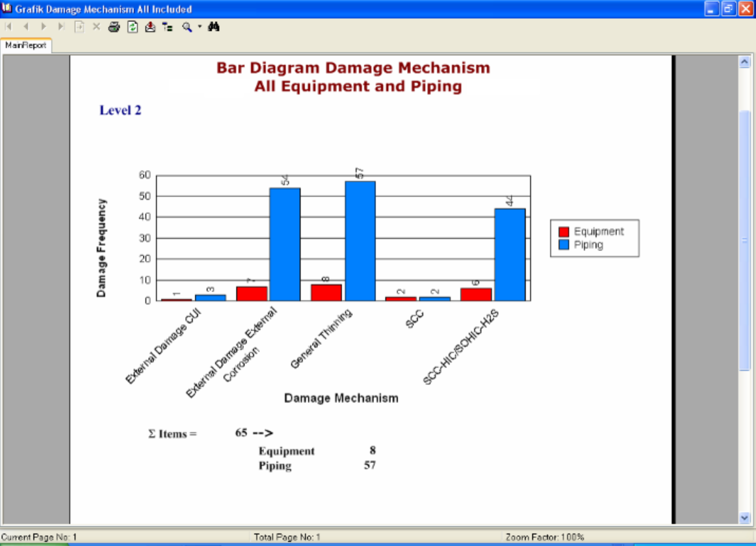
Task: Open text search with the binoculars icon
Action: [x=214, y=27]
